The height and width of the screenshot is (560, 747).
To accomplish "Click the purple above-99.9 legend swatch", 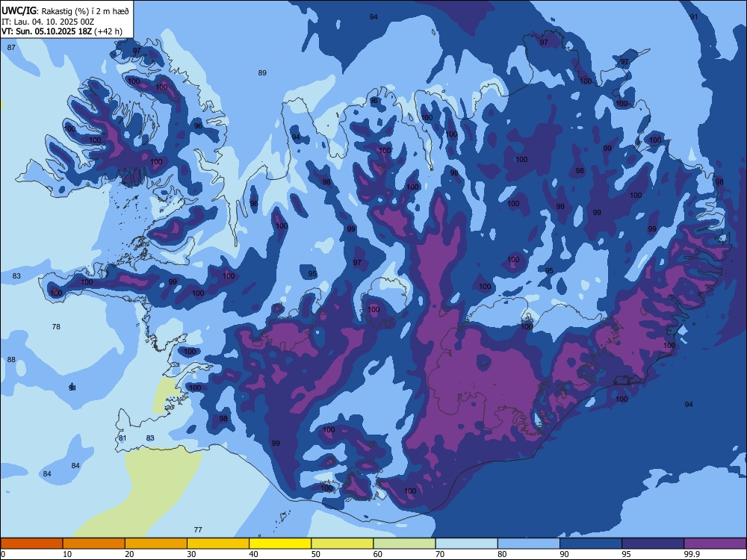I will [715, 544].
